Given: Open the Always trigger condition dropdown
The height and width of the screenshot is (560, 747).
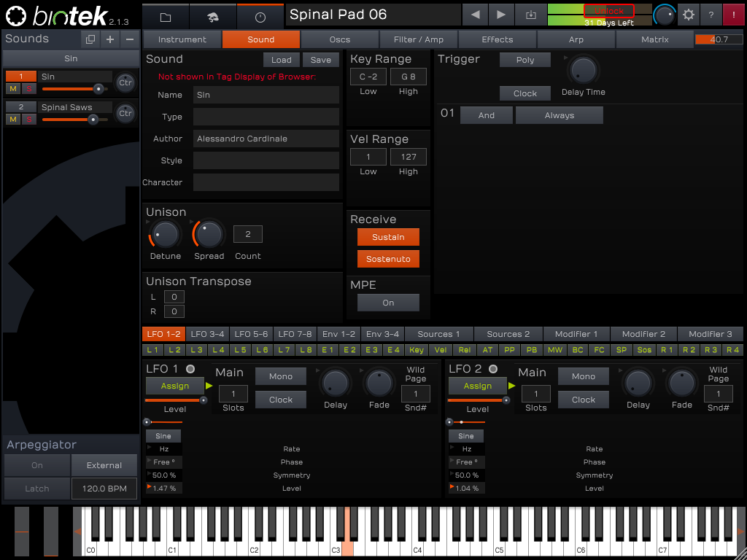Looking at the screenshot, I should click(x=559, y=115).
